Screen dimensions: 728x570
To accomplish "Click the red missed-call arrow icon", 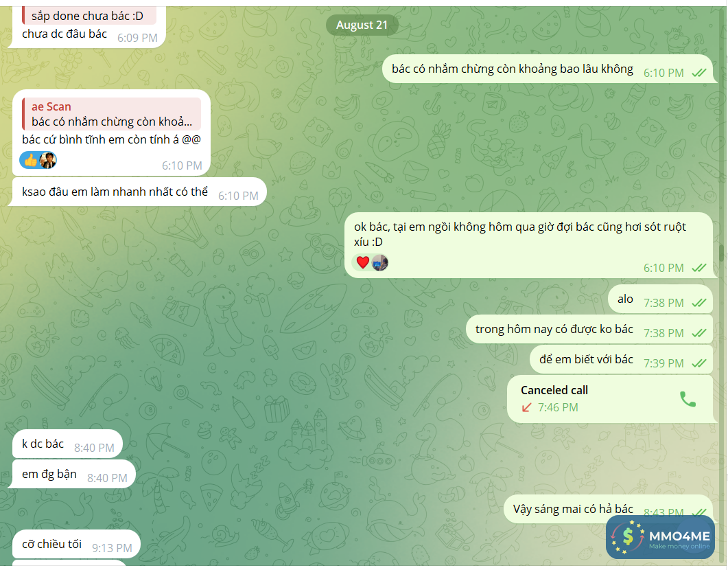I will coord(526,407).
